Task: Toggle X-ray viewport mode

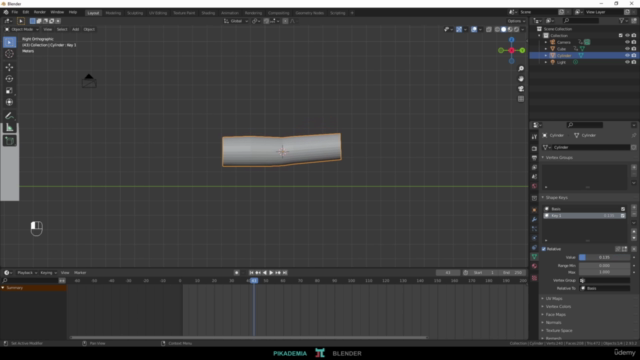Action: [x=489, y=29]
